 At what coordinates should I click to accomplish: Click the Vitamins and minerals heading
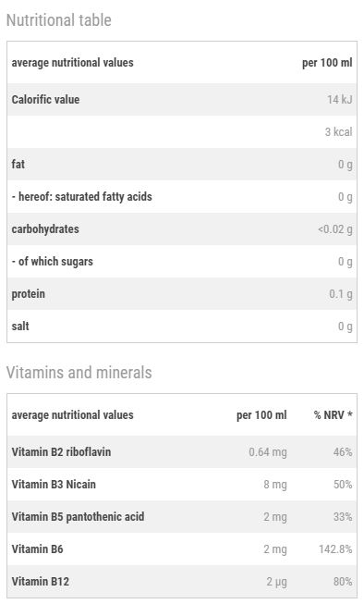tap(79, 373)
